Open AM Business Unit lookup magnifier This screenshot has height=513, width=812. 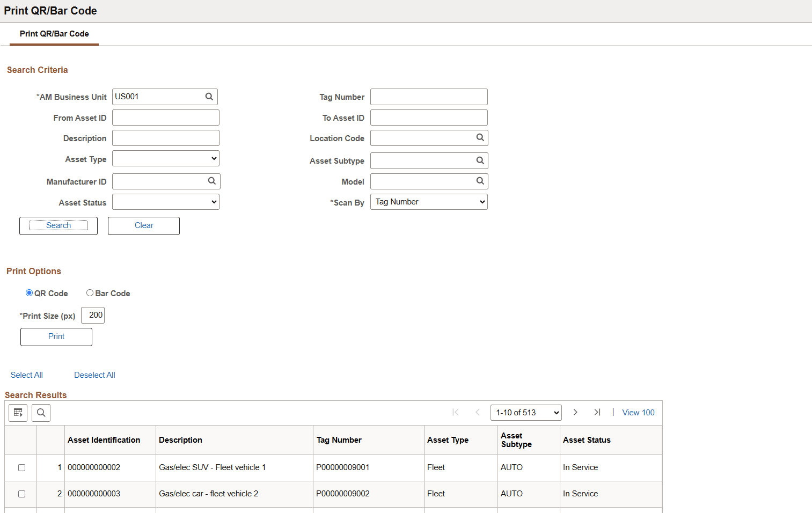209,97
